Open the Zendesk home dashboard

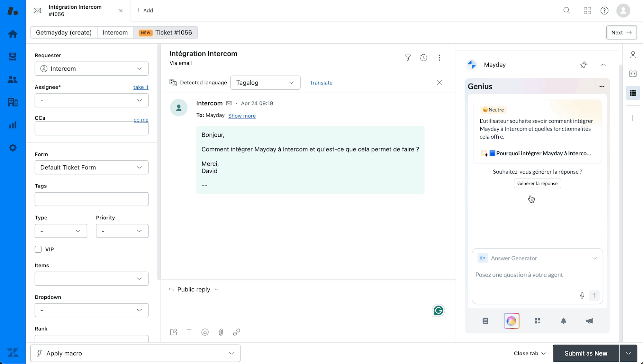click(13, 33)
